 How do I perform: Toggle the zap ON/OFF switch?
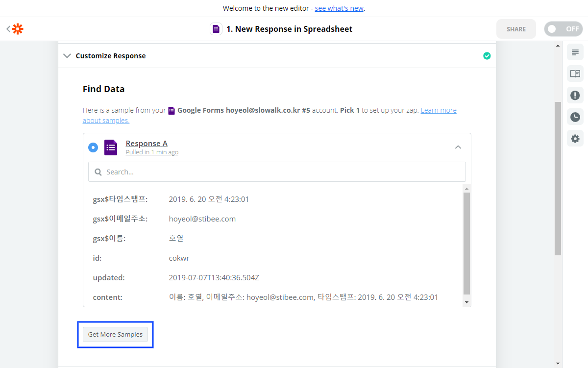click(563, 29)
